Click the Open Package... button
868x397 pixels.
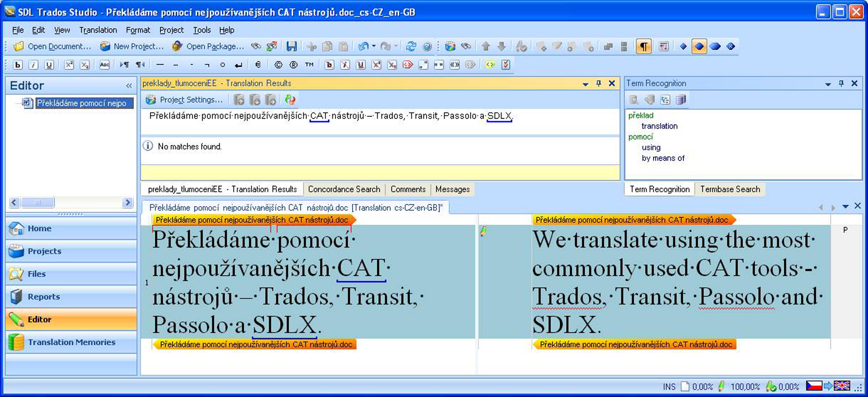pos(208,46)
